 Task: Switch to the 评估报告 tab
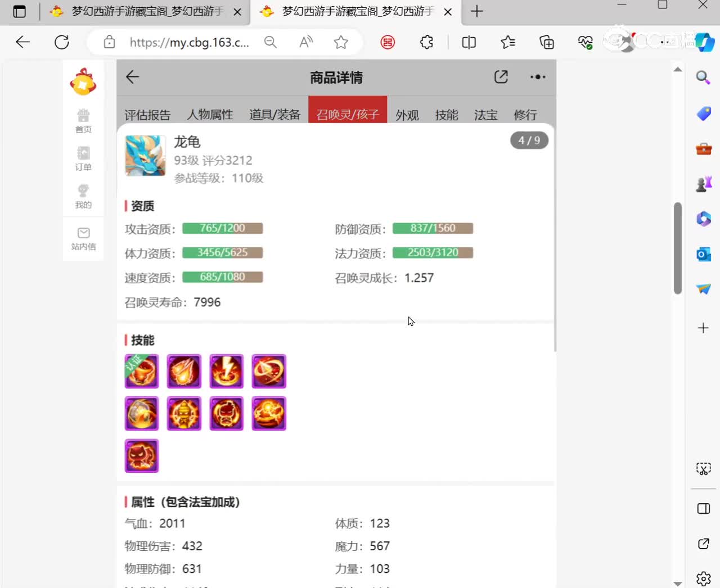(147, 115)
